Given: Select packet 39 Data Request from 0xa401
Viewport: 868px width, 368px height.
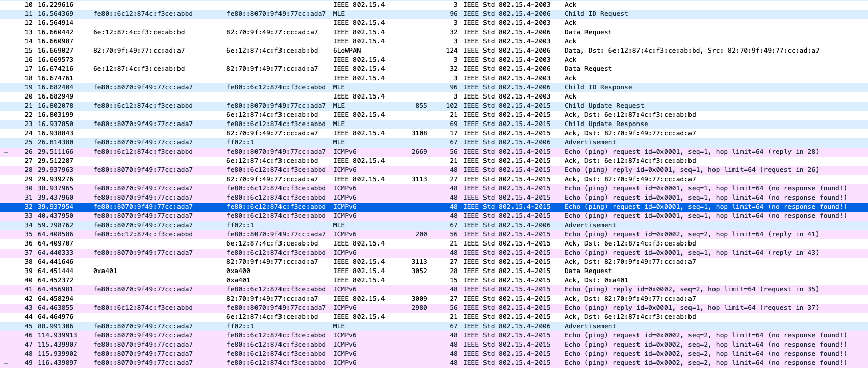Looking at the screenshot, I should [434, 271].
